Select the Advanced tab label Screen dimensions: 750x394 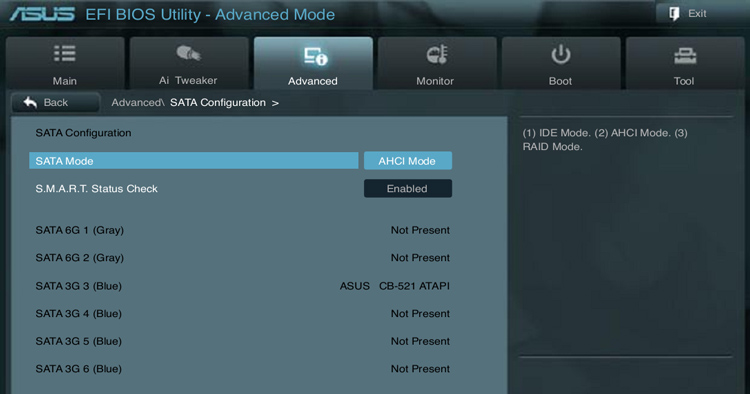click(x=312, y=81)
